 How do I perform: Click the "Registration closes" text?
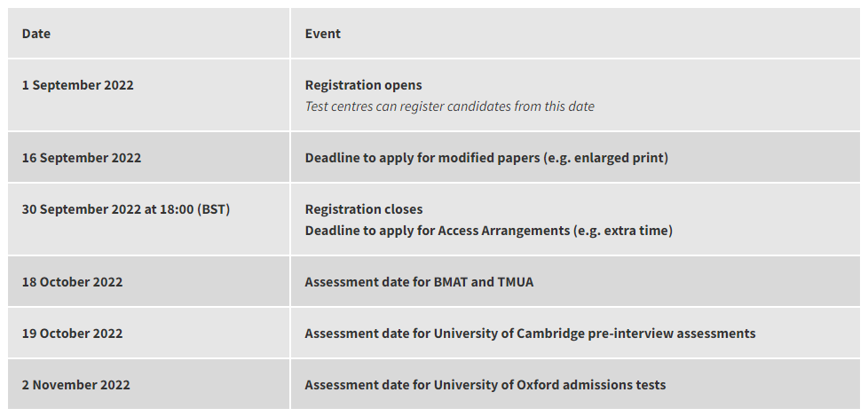click(364, 209)
